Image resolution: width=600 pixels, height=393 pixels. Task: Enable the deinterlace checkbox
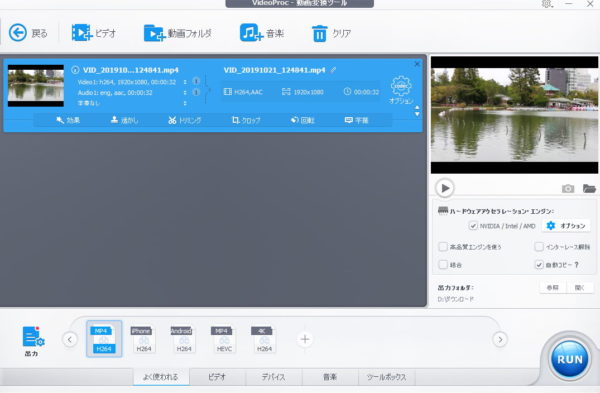(x=539, y=247)
